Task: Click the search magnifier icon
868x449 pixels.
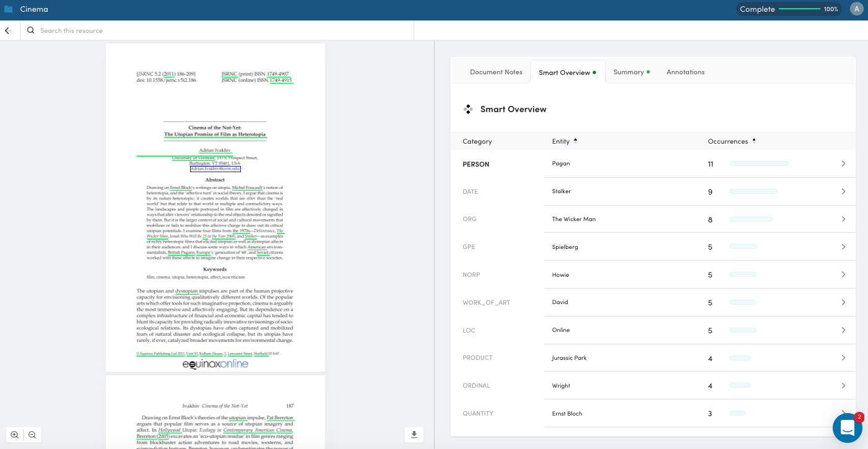Action: (x=30, y=30)
